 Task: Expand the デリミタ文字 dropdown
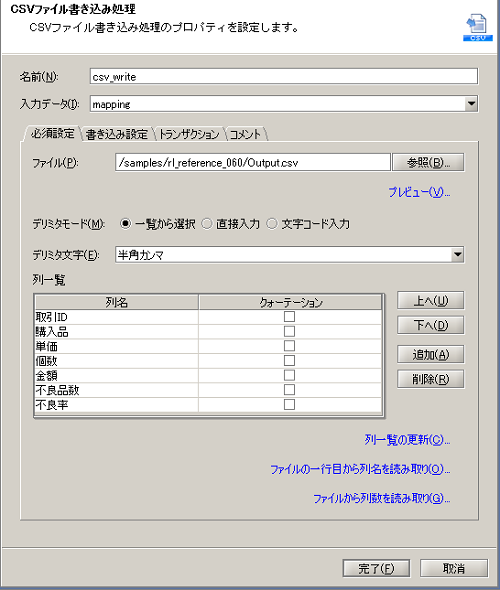tap(457, 255)
